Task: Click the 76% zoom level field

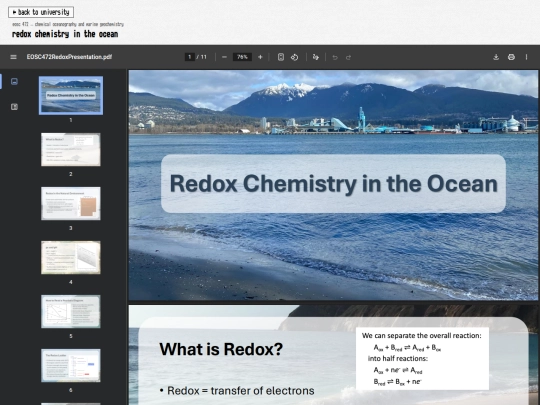Action: 242,57
